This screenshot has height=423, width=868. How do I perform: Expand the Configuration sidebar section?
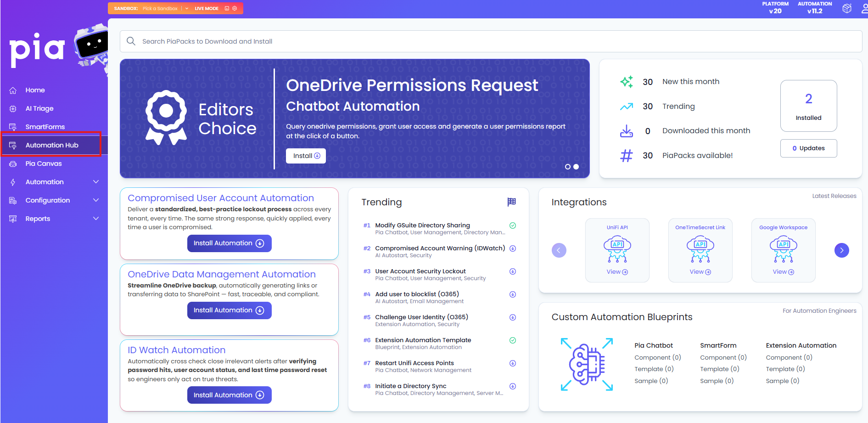click(48, 200)
